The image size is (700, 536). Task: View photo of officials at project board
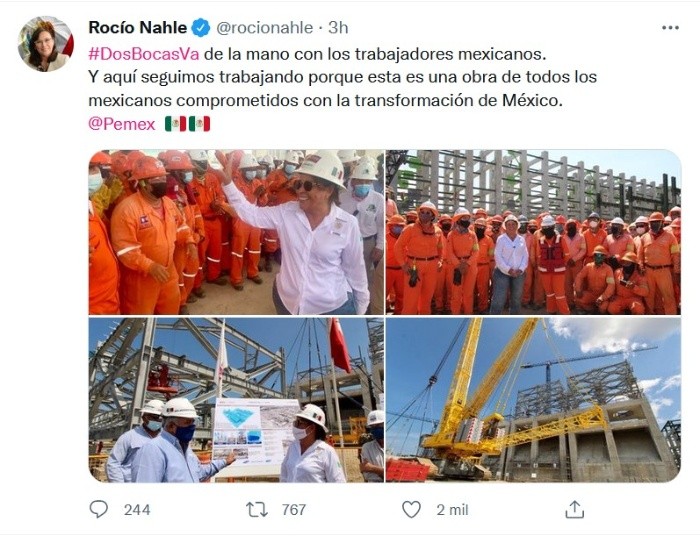coord(236,400)
